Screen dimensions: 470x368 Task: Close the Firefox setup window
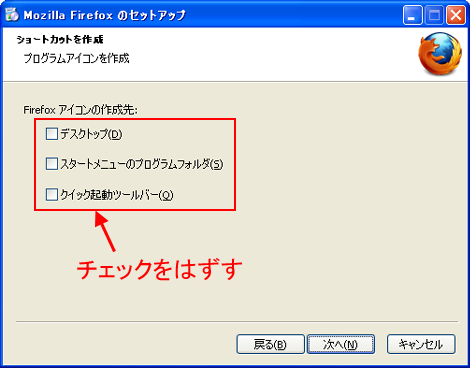(x=456, y=15)
